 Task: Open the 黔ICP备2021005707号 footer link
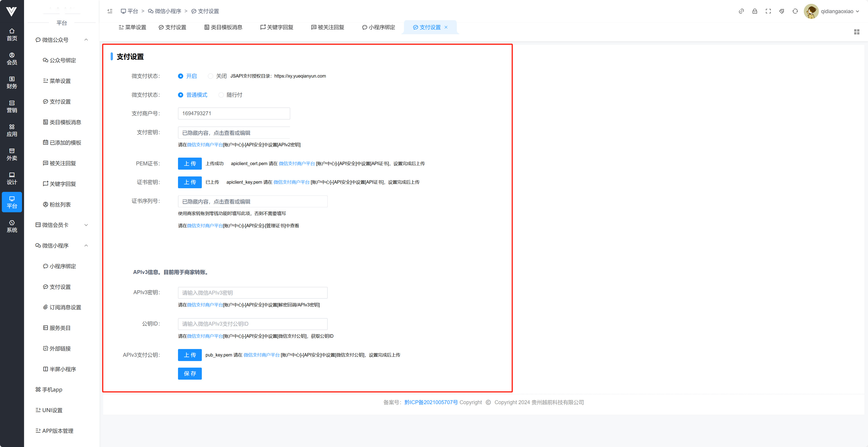pyautogui.click(x=431, y=402)
